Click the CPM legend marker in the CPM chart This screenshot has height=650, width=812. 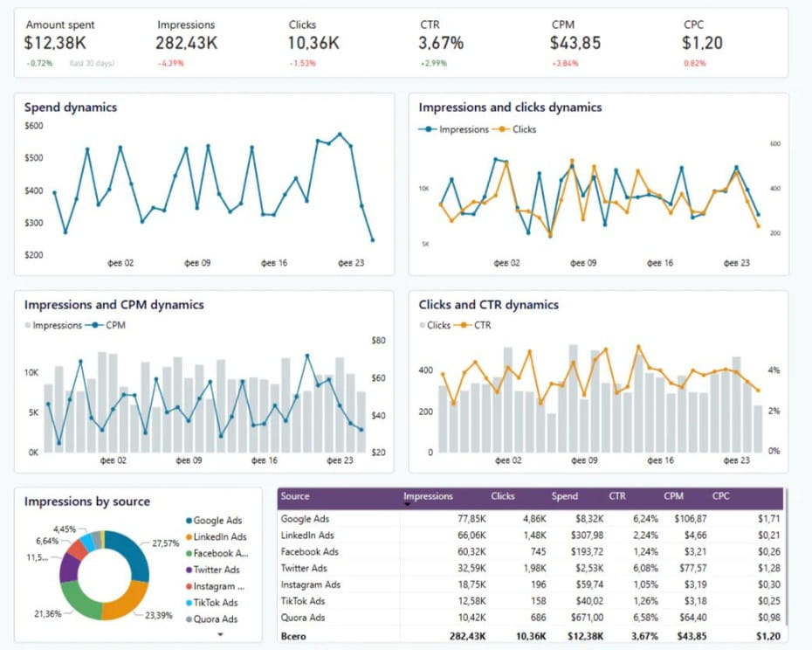pos(95,326)
